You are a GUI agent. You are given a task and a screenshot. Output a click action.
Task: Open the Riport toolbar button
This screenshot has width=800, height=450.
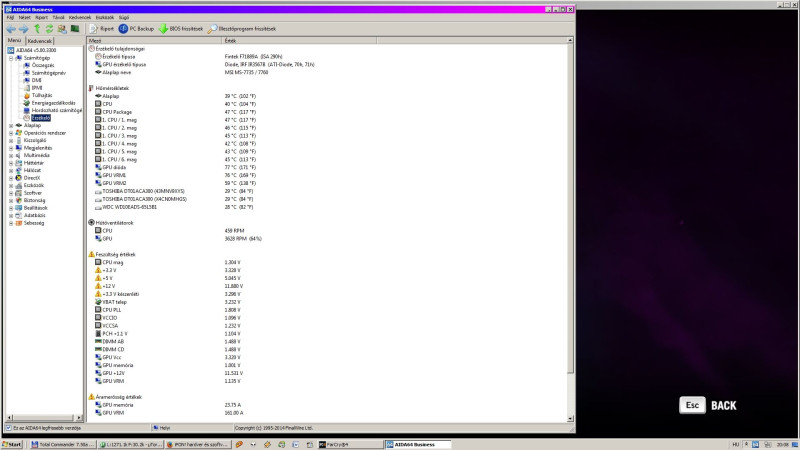102,29
